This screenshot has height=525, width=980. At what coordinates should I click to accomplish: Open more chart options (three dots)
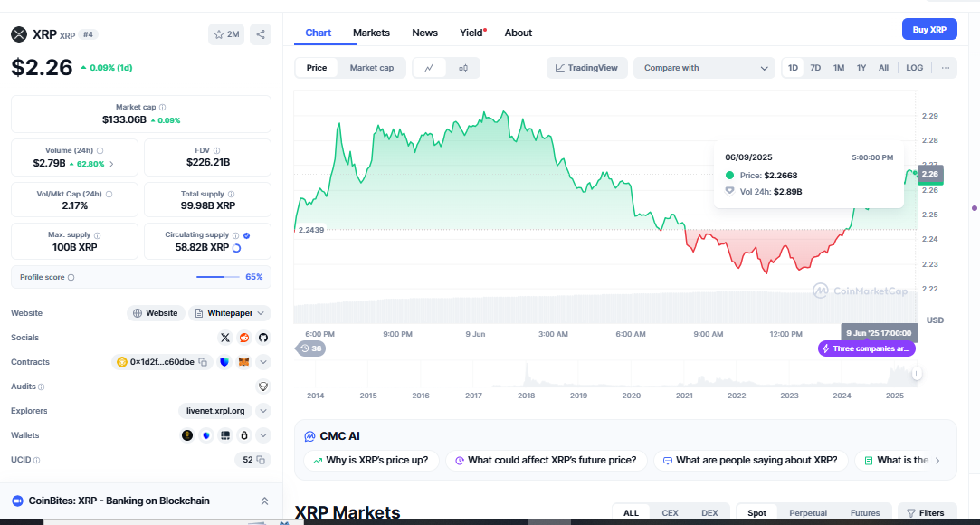[x=946, y=68]
